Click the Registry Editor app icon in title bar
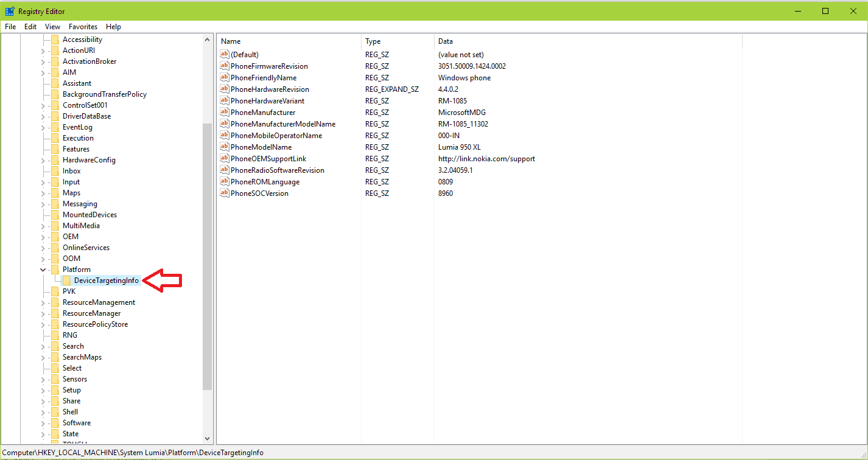Viewport: 868px width, 460px height. tap(10, 11)
